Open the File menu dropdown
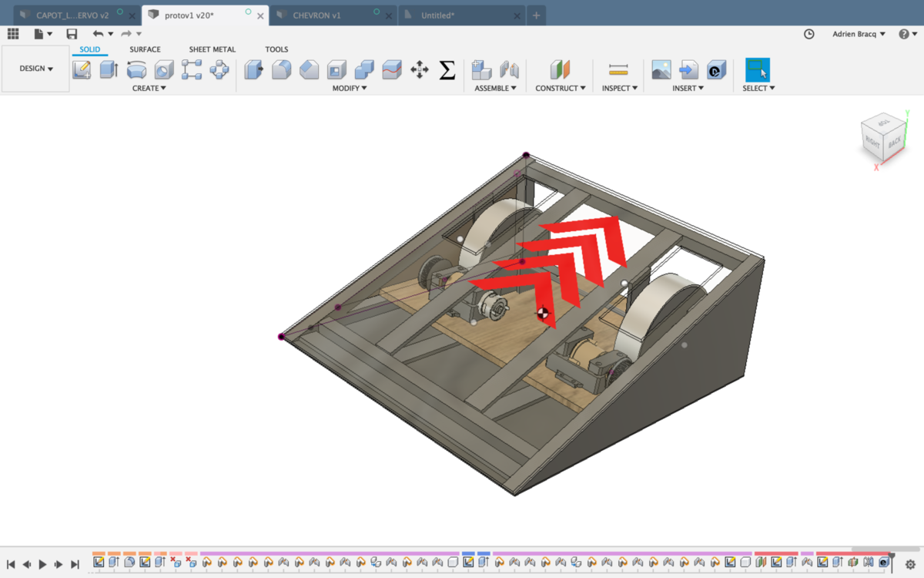This screenshot has width=924, height=578. (43, 34)
